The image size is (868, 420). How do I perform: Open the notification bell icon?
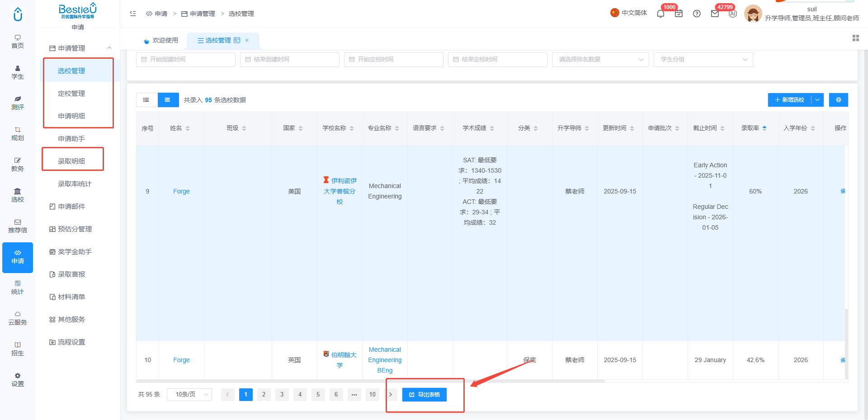coord(660,14)
